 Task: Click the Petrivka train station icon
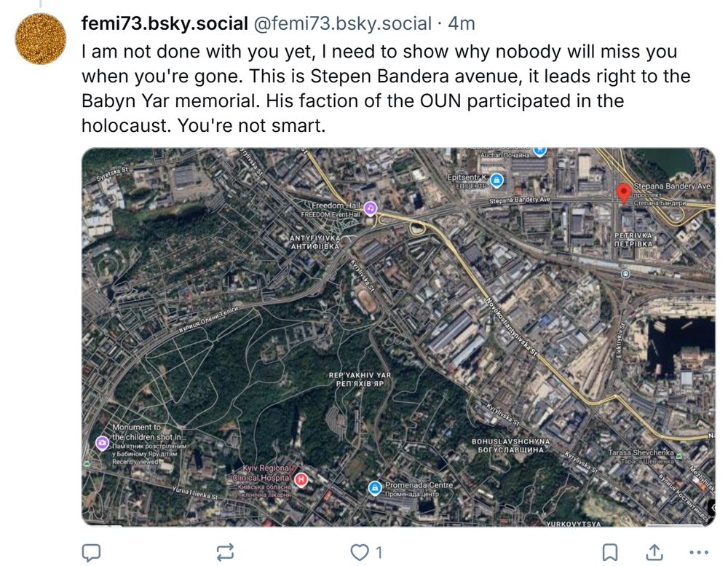pos(625,274)
